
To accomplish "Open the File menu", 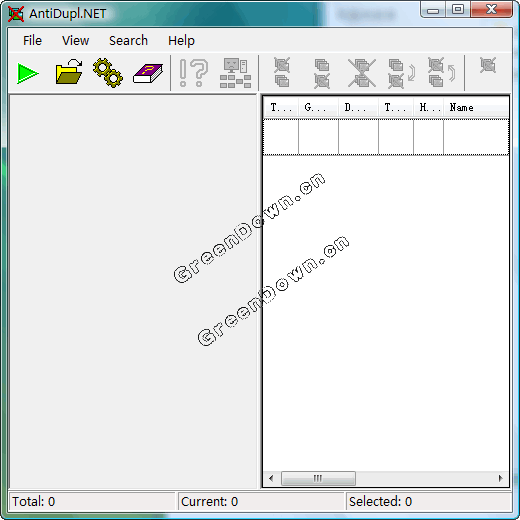I will click(x=32, y=41).
